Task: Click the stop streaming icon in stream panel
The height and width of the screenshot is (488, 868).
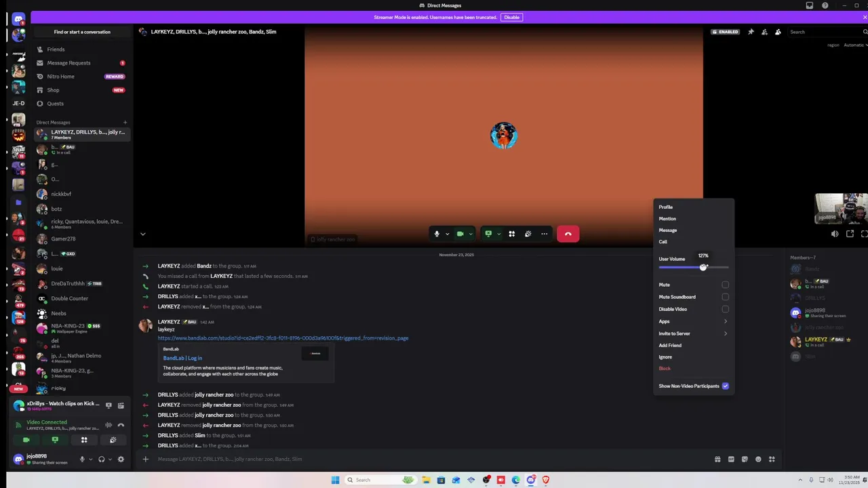Action: point(108,405)
